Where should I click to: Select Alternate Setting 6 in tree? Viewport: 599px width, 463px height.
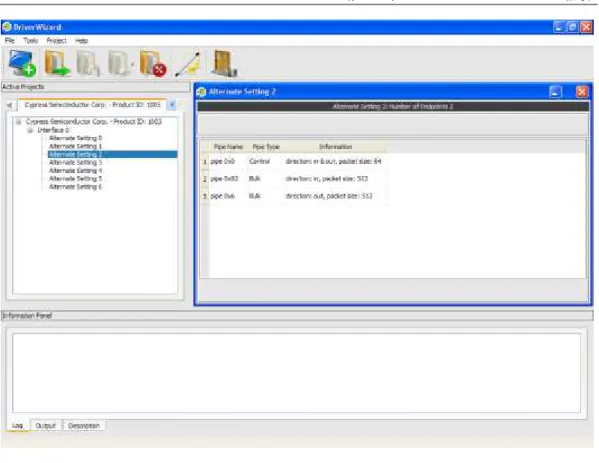(x=76, y=187)
